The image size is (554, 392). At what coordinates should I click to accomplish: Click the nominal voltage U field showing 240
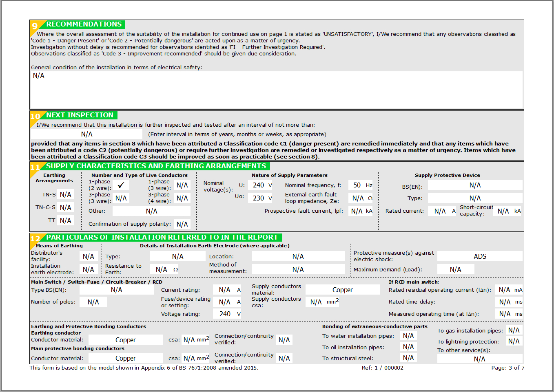259,185
